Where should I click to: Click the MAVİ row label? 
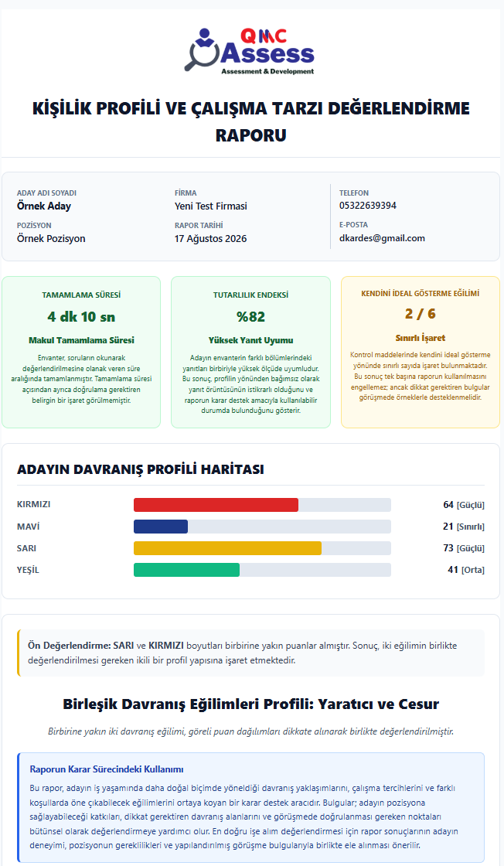(x=28, y=527)
